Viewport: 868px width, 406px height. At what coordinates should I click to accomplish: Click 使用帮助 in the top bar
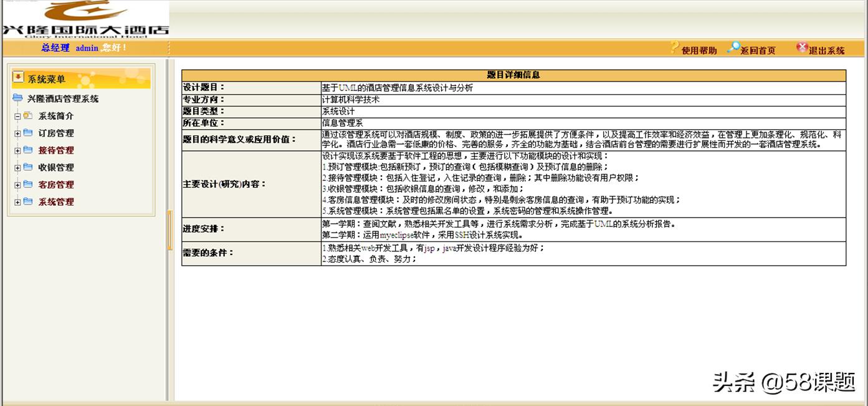(x=699, y=50)
